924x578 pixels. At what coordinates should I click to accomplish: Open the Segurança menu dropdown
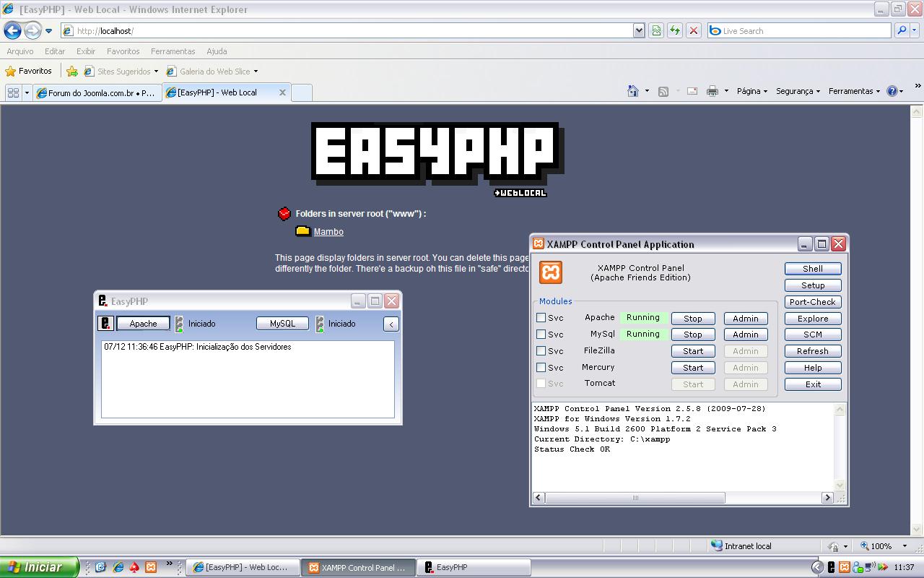798,91
